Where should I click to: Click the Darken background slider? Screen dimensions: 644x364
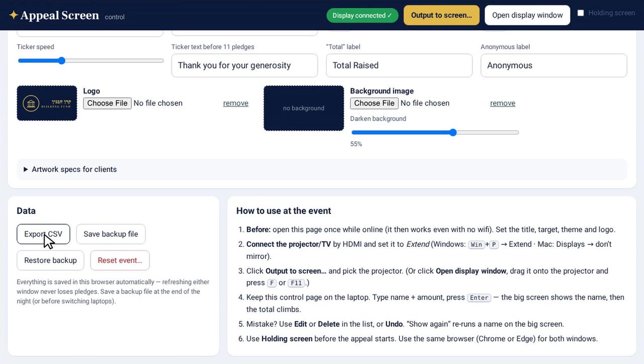pyautogui.click(x=435, y=133)
